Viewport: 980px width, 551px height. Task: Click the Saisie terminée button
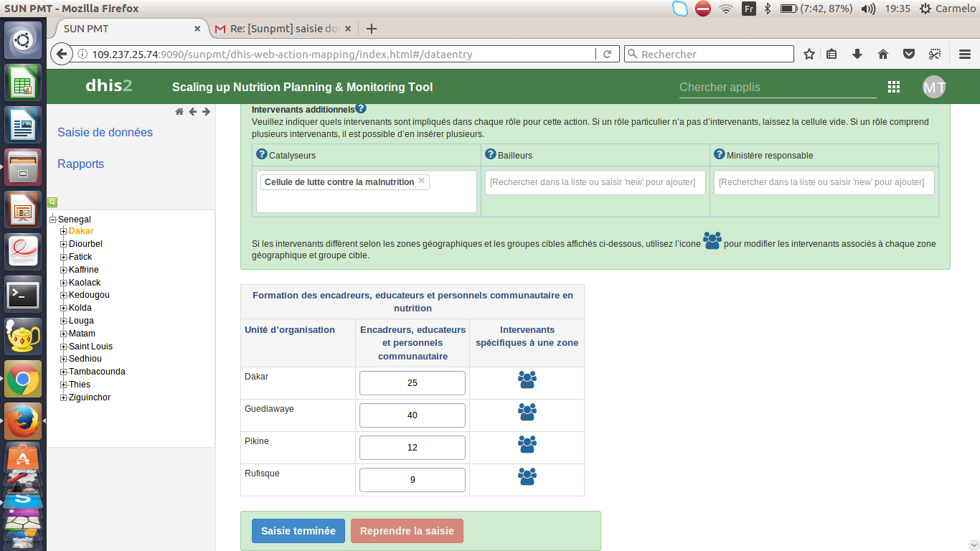coord(298,531)
